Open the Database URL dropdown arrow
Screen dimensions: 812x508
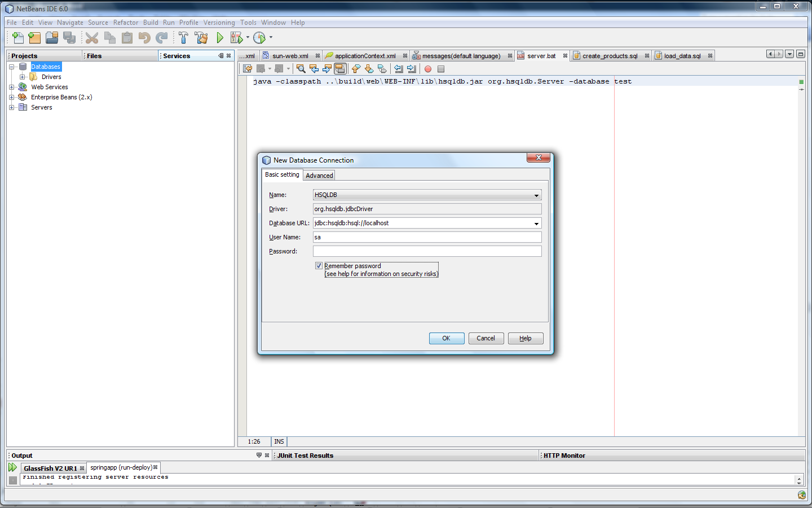tap(536, 224)
